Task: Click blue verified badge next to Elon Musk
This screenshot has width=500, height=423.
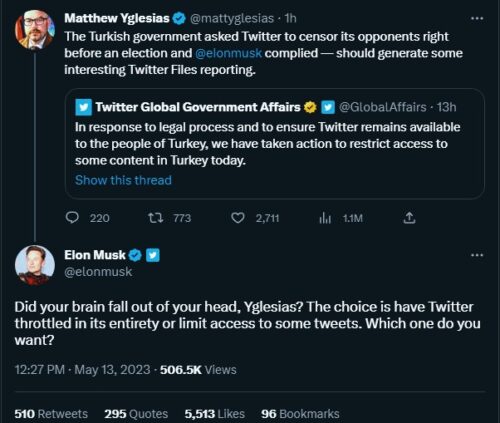Action: (x=135, y=255)
